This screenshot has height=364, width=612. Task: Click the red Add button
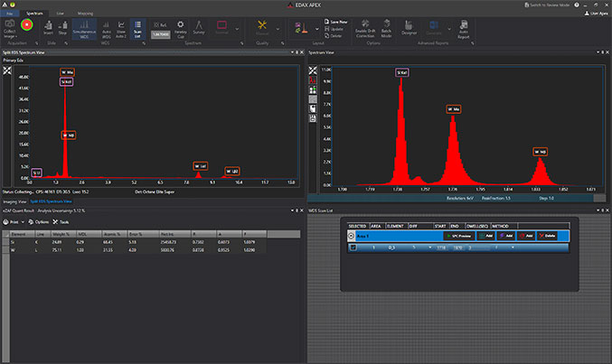pos(526,236)
